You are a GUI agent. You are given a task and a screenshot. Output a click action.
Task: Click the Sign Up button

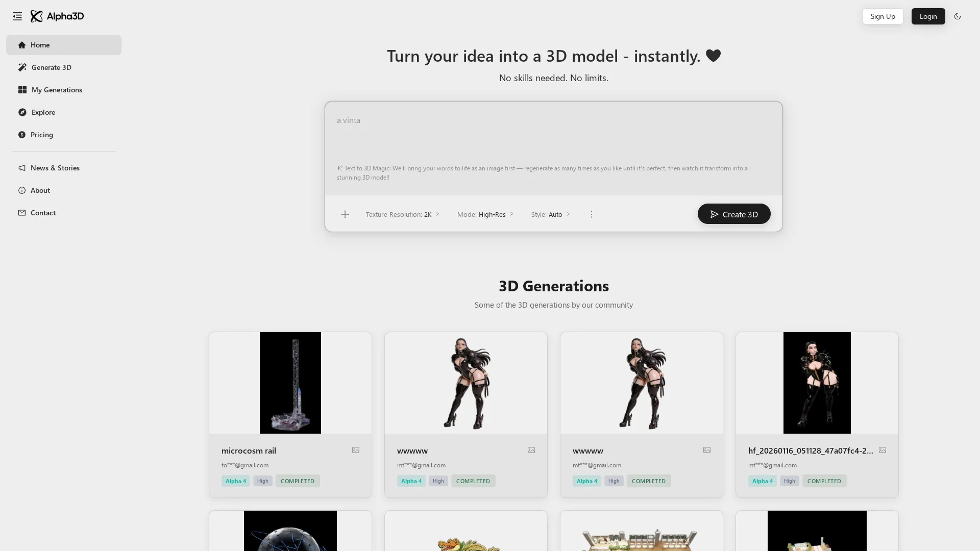point(883,16)
